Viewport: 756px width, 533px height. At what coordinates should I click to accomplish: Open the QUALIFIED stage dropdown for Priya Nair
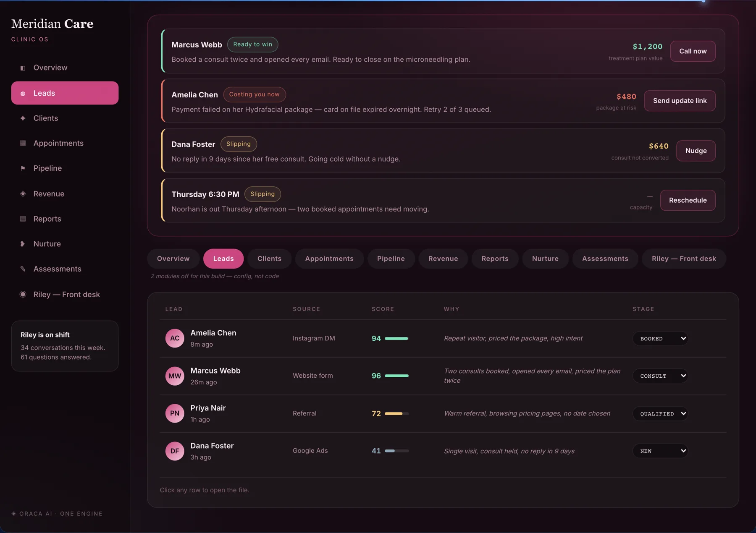pos(660,414)
